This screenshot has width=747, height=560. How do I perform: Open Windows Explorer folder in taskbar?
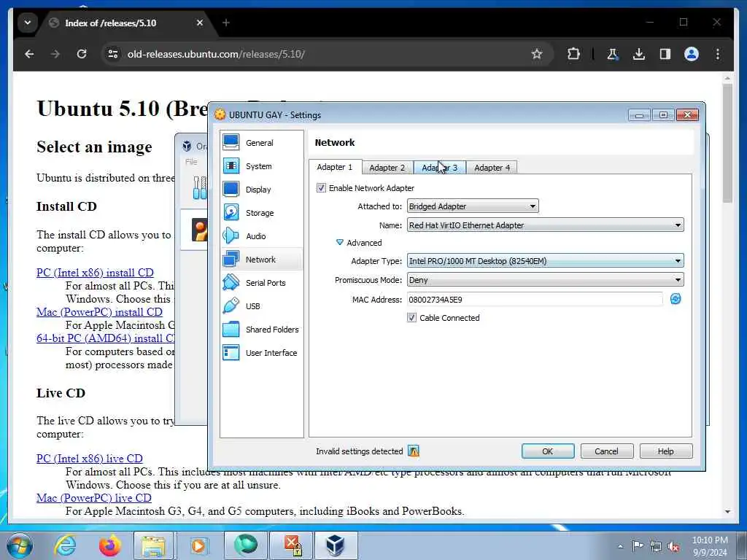coord(153,545)
